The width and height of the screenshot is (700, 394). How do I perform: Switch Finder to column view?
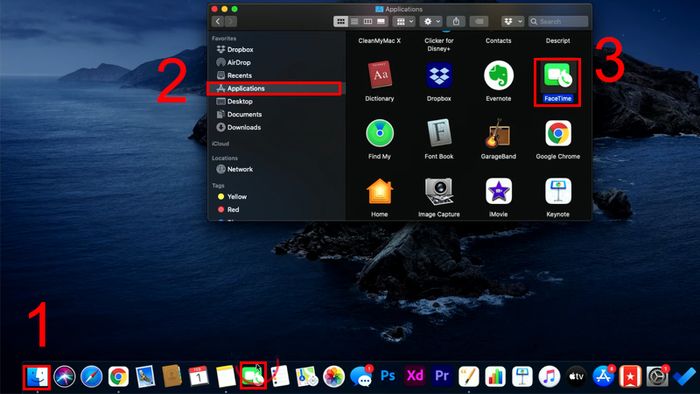click(368, 21)
